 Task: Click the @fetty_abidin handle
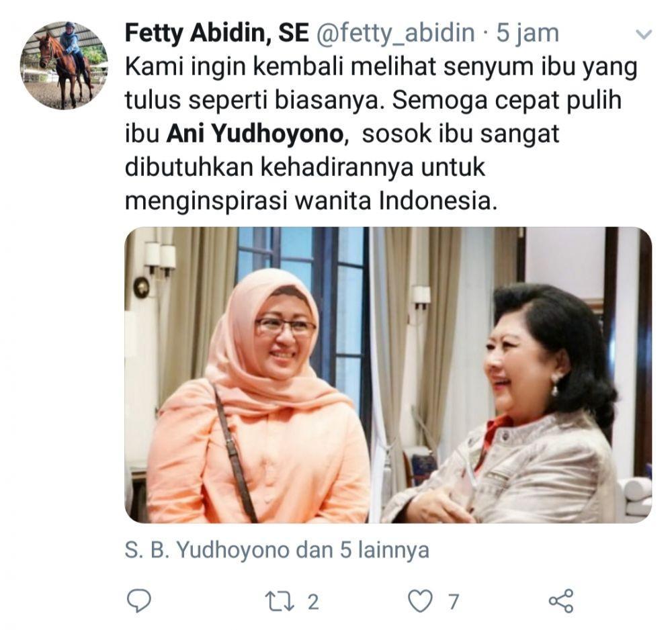tap(395, 34)
